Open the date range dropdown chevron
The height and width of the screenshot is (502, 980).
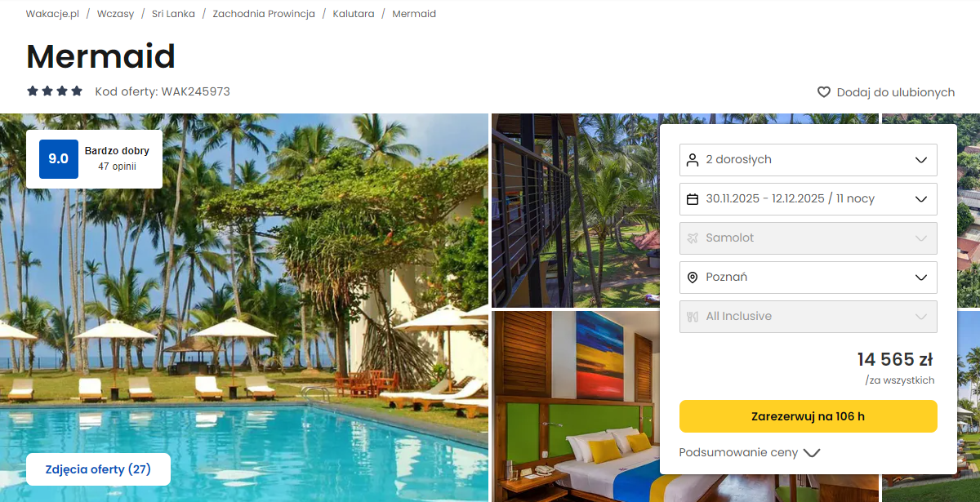921,198
